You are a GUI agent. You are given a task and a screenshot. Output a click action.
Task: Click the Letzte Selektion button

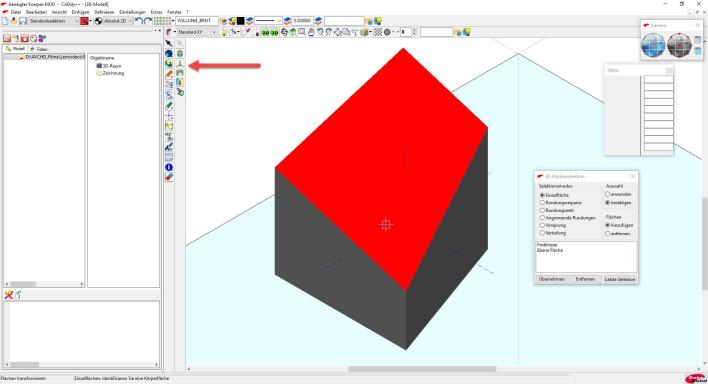[x=620, y=279]
